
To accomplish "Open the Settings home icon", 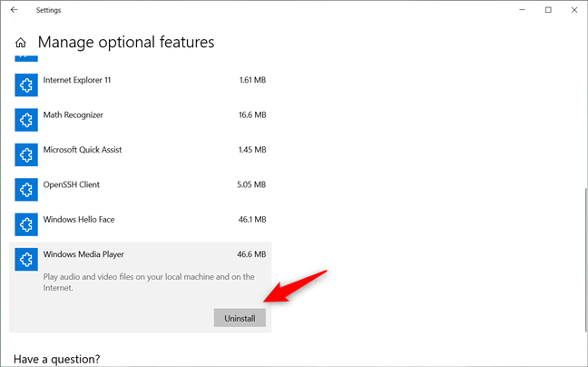I will (x=21, y=43).
